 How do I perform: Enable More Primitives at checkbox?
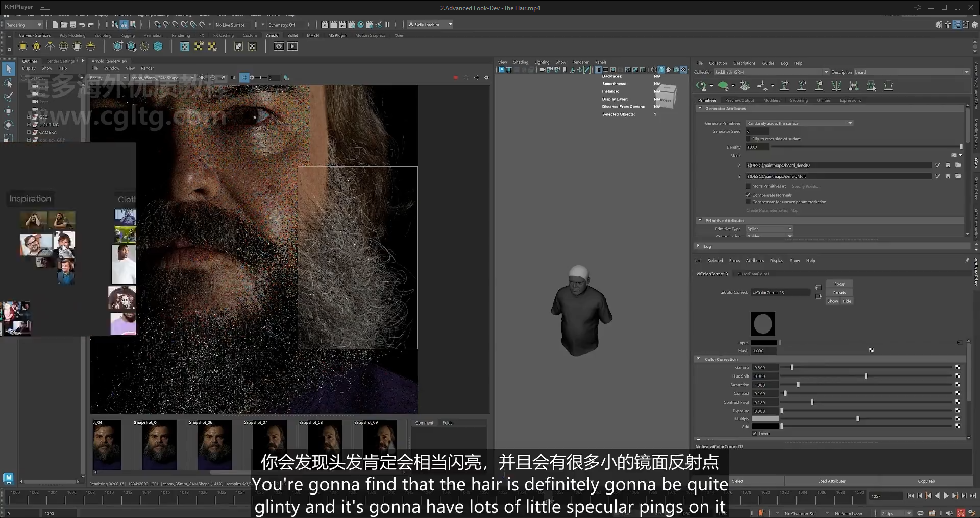pyautogui.click(x=748, y=186)
